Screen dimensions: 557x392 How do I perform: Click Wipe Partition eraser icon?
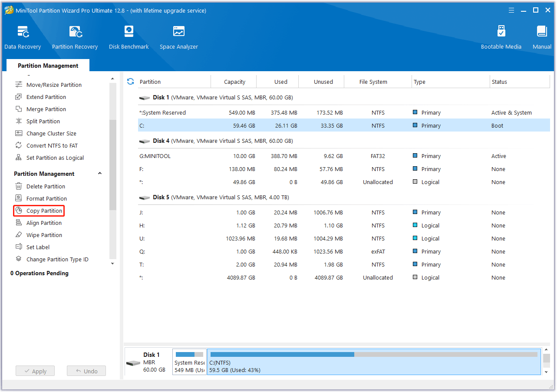[19, 235]
